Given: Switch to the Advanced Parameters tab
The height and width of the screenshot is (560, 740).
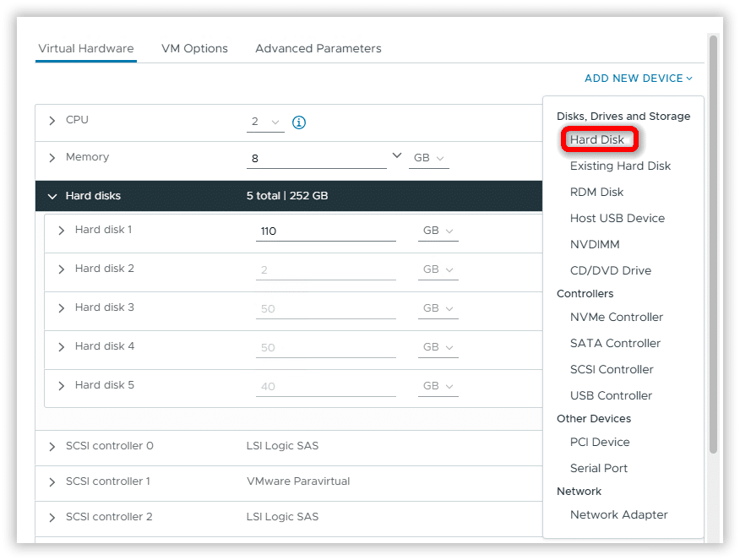Looking at the screenshot, I should tap(318, 49).
